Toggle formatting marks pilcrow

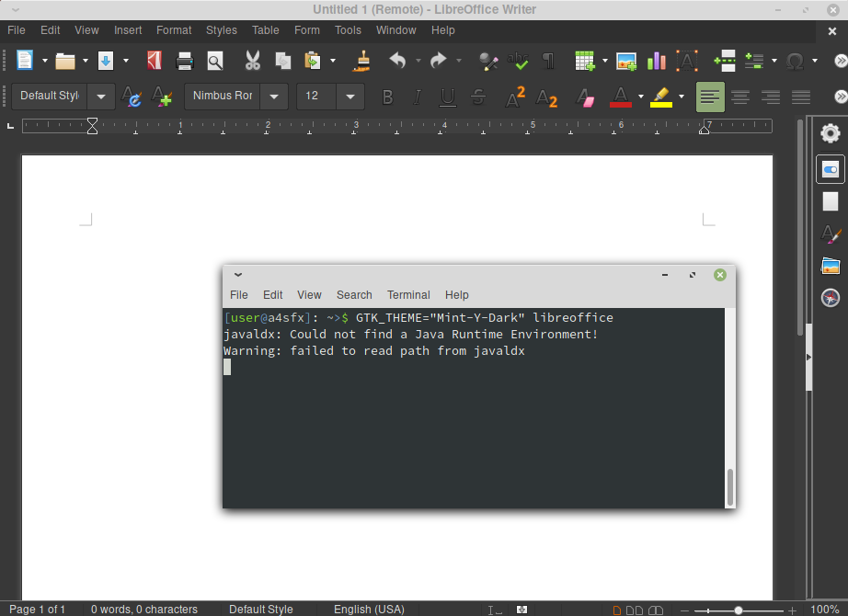click(548, 61)
